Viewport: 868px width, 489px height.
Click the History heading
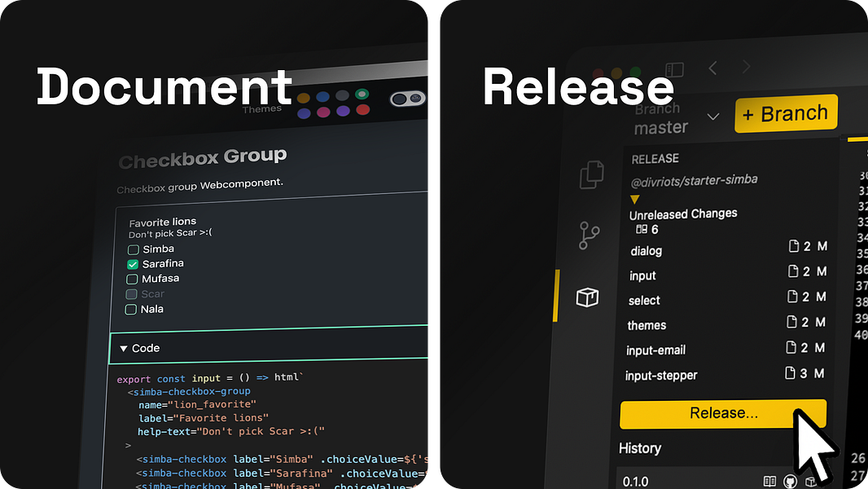click(640, 448)
